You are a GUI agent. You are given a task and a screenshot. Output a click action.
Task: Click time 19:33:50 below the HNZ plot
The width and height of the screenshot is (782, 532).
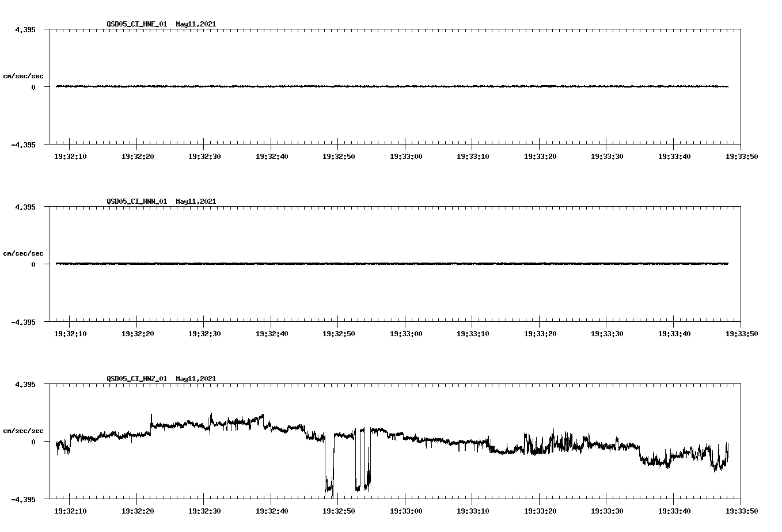point(741,511)
